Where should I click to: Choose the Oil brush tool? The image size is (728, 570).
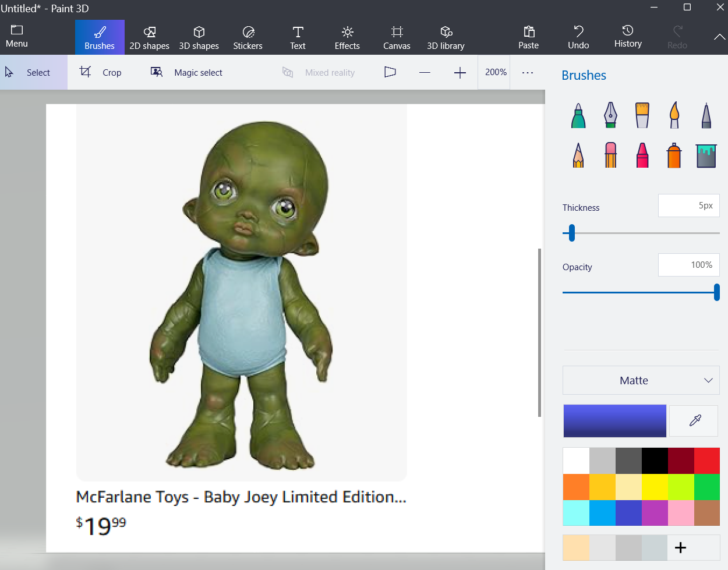642,115
